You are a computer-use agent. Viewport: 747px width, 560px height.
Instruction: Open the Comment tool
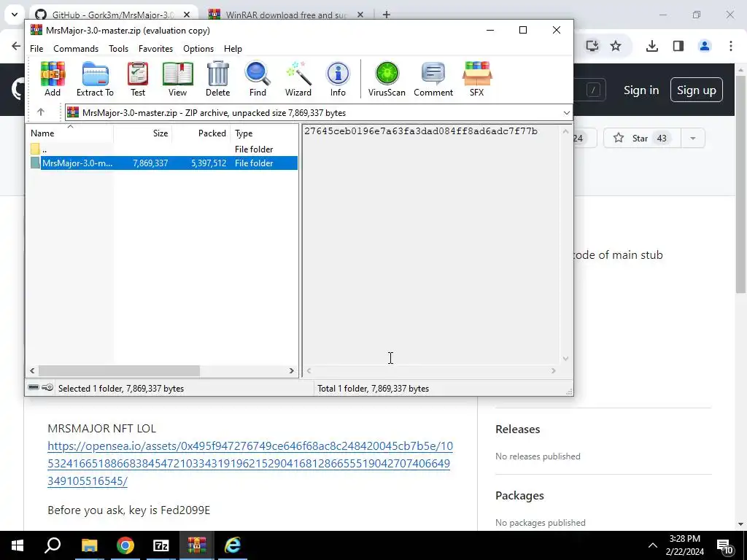coord(433,79)
